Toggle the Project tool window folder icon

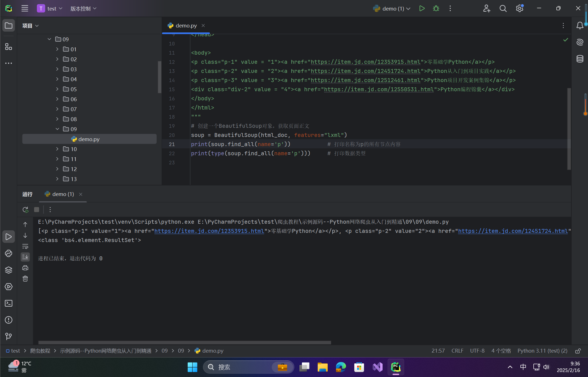click(x=9, y=26)
